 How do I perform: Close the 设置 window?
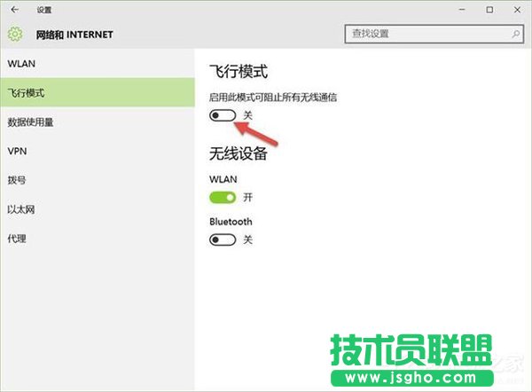517,10
